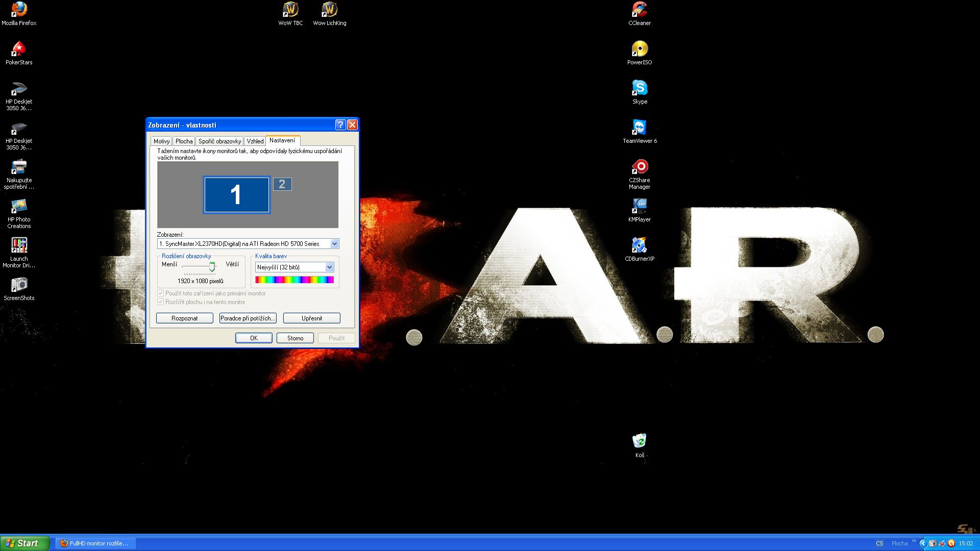Select the PokerStars desktop shortcut
980x551 pixels.
(x=19, y=49)
